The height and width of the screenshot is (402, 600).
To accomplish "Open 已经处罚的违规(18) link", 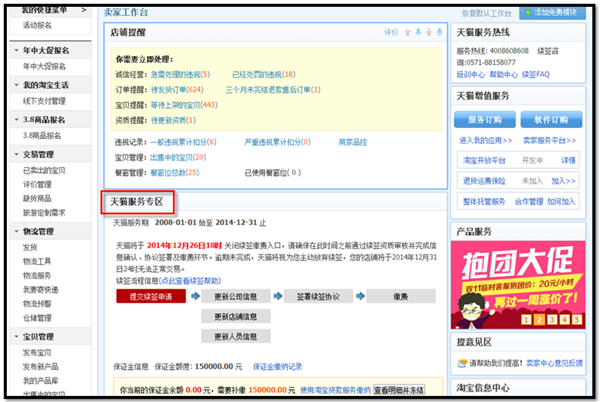I will coord(264,75).
